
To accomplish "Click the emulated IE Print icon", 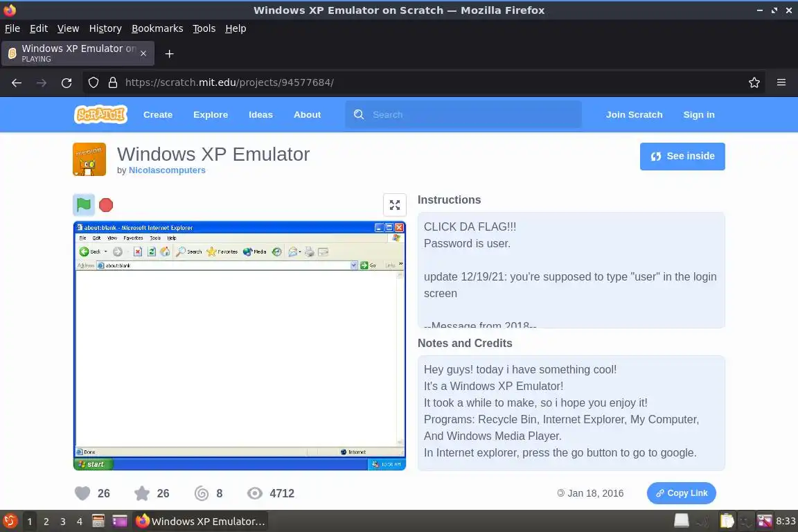I will point(310,251).
